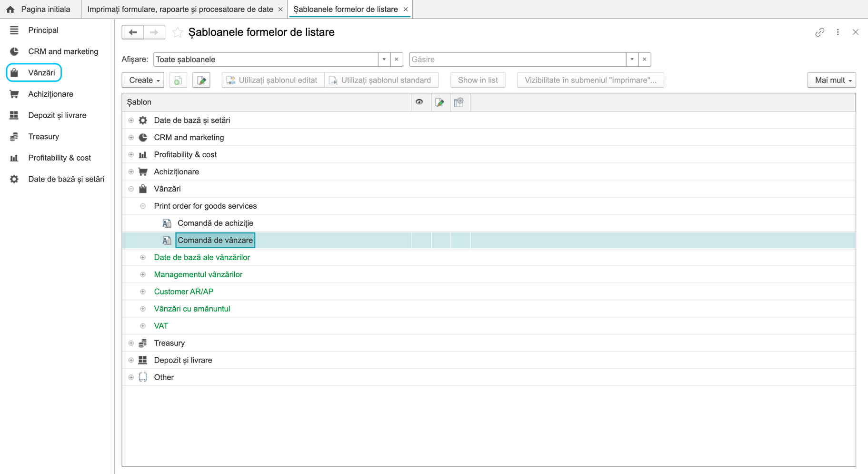868x474 pixels.
Task: Open Treasury section in sidebar
Action: click(x=43, y=137)
